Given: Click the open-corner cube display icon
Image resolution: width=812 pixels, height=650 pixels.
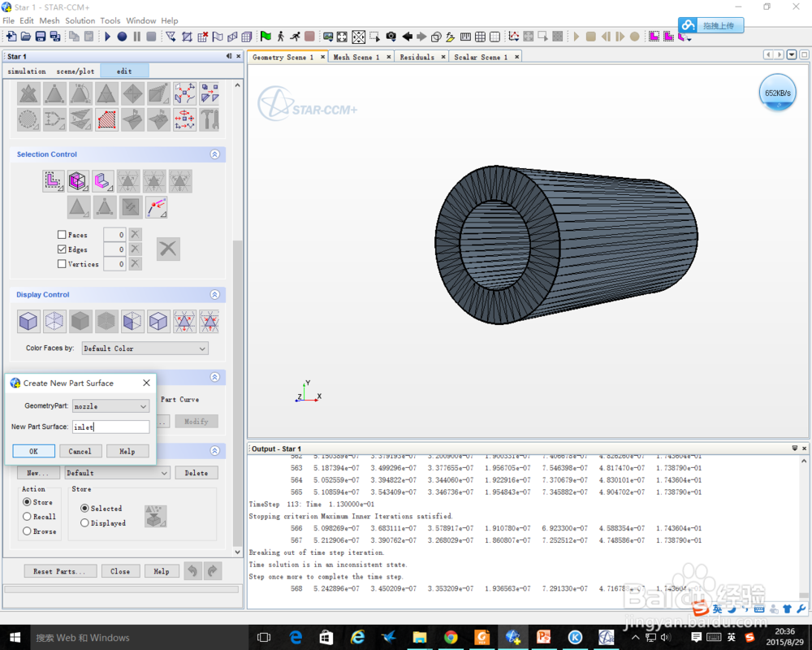Looking at the screenshot, I should pos(158,322).
